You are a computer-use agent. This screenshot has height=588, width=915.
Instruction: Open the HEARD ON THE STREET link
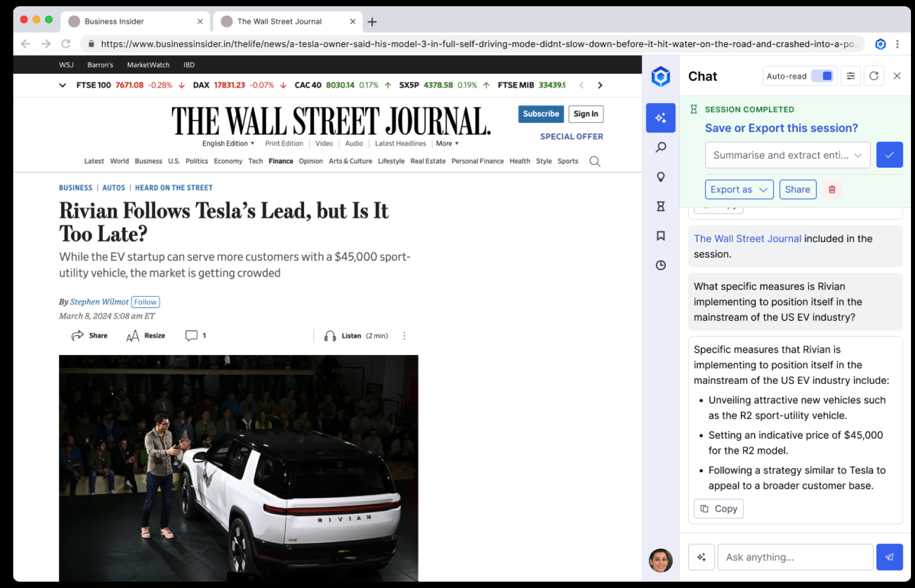pyautogui.click(x=174, y=188)
